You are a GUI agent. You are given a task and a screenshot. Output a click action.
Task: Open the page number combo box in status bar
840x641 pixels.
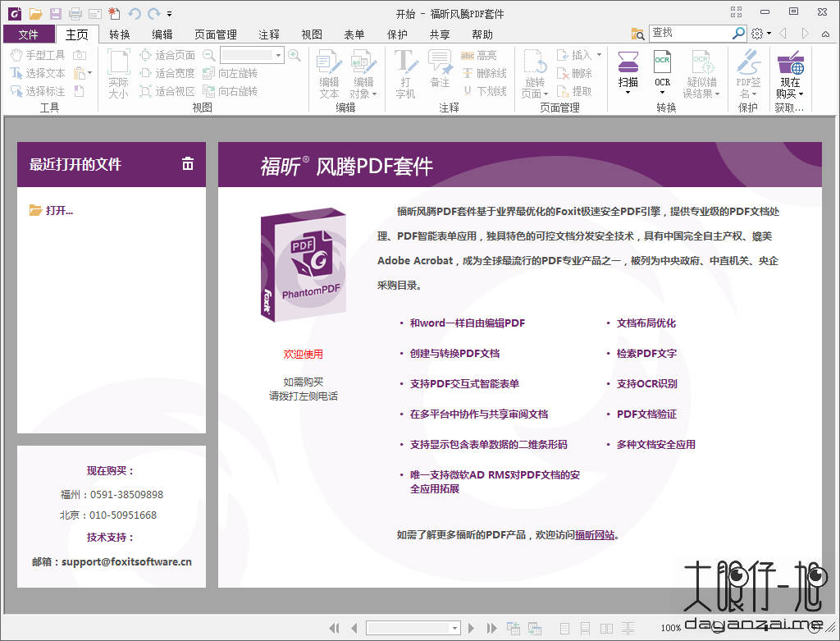(x=413, y=628)
